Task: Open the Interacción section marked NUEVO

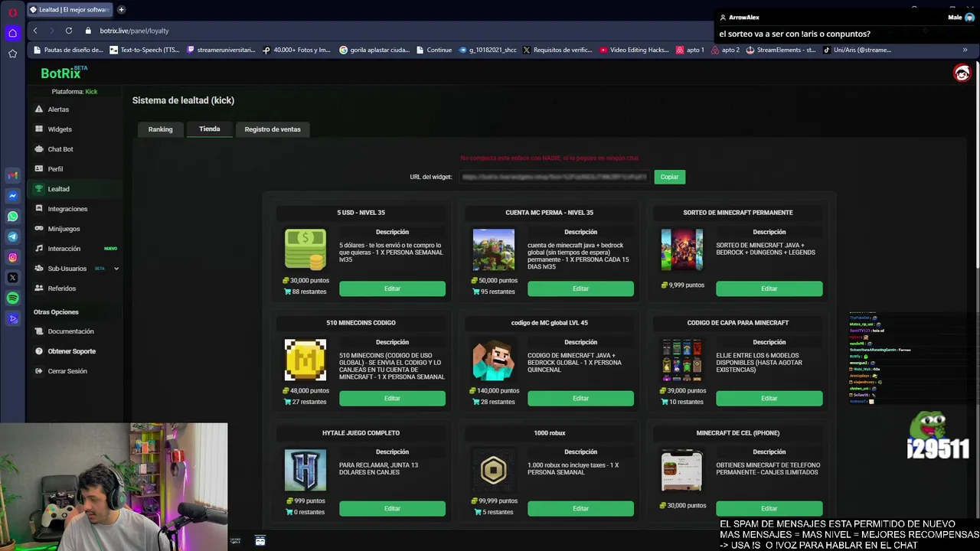Action: [x=76, y=249]
